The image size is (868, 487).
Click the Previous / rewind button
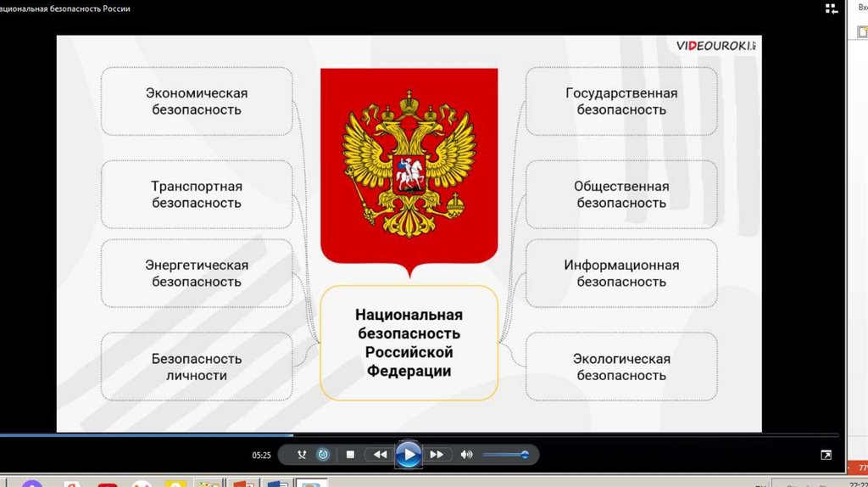(x=381, y=455)
